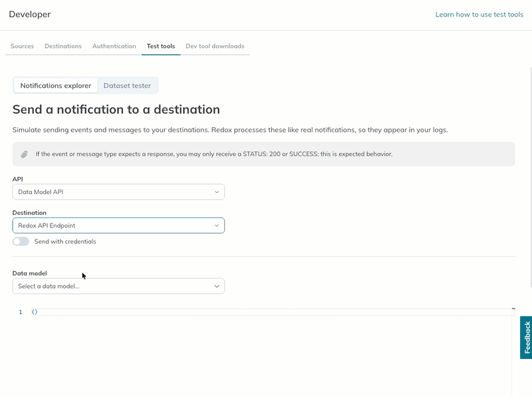
Task: Expand the Select a data model dropdown
Action: pos(118,287)
